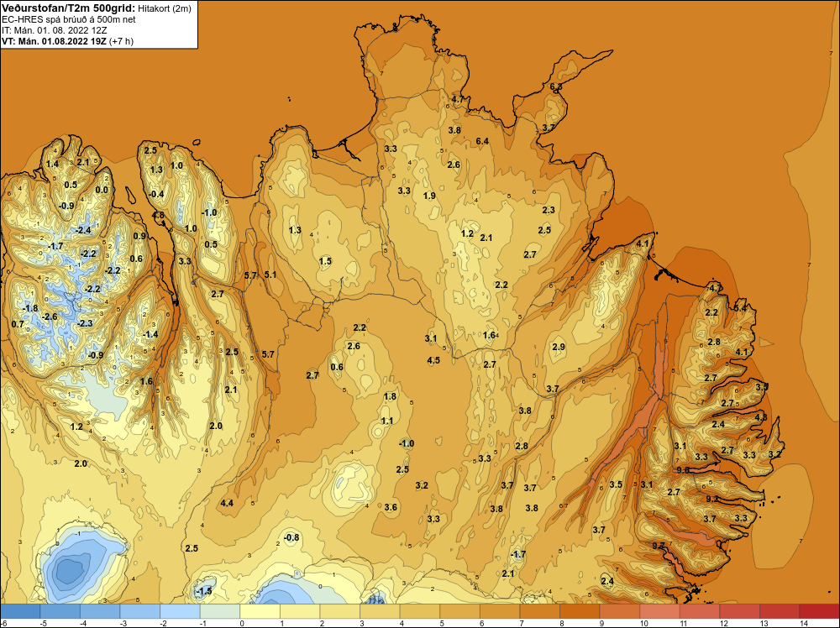Image resolution: width=840 pixels, height=628 pixels.
Task: Click the title text "Veðurstofan/T2m 500grid:"
Action: [x=69, y=8]
